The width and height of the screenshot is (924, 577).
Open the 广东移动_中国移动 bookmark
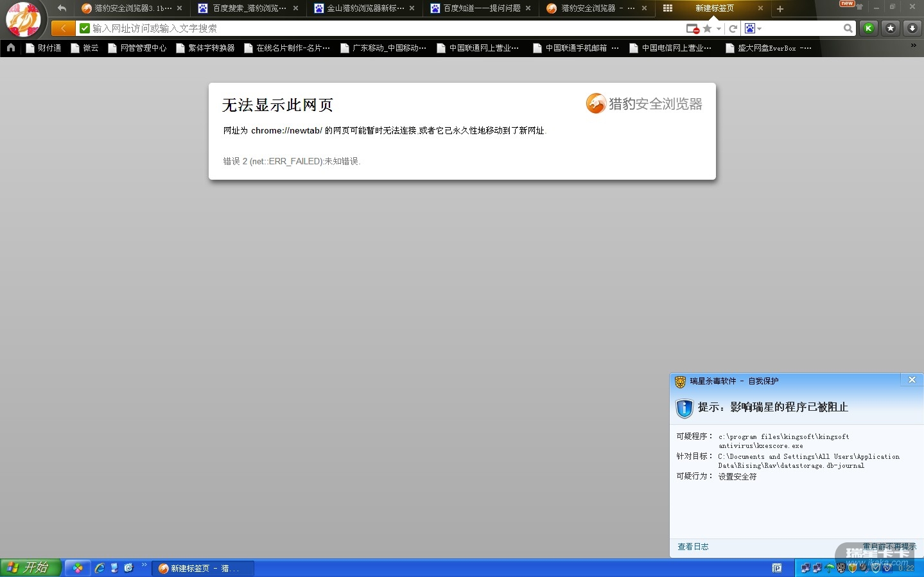click(383, 48)
